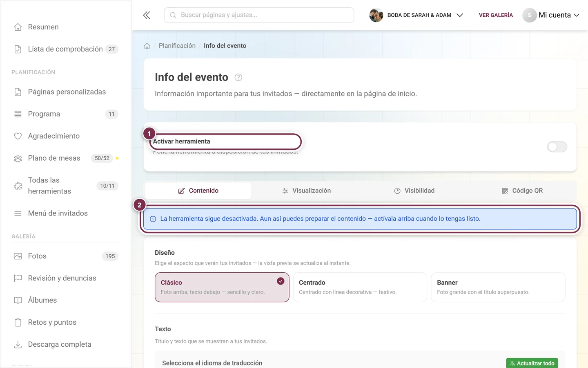Click the Resumen house icon in the sidebar
Image resolution: width=588 pixels, height=368 pixels.
point(18,27)
